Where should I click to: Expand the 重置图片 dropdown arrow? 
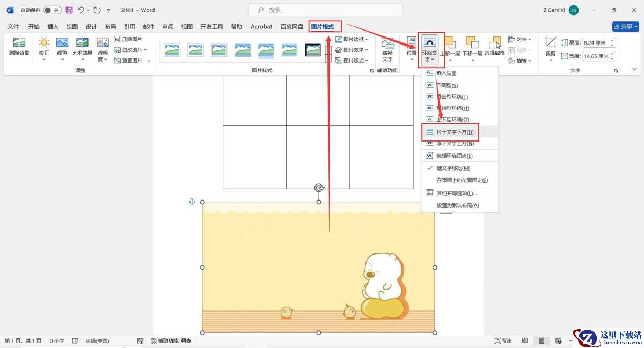149,61
